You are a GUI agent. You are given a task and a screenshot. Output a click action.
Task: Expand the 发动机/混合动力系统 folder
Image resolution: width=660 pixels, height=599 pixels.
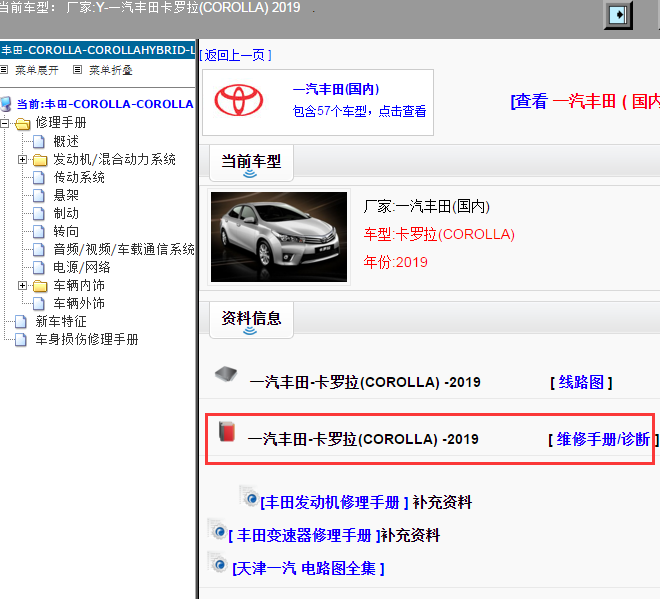(22, 160)
